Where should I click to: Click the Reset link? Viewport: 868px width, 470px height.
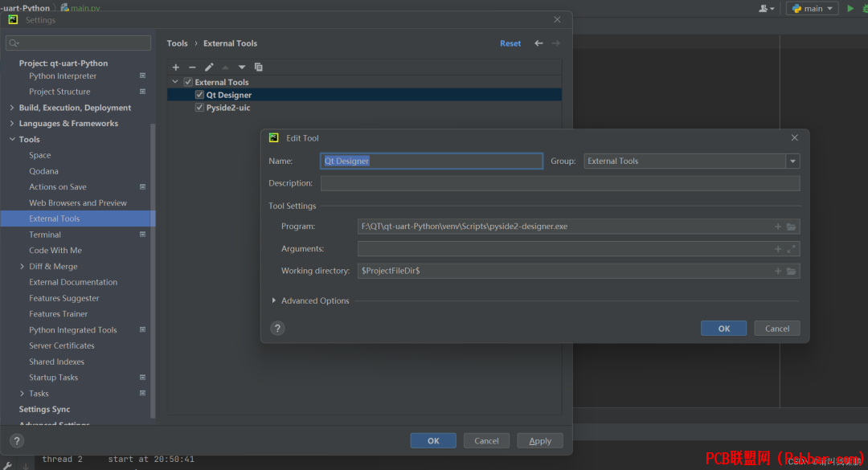point(510,43)
